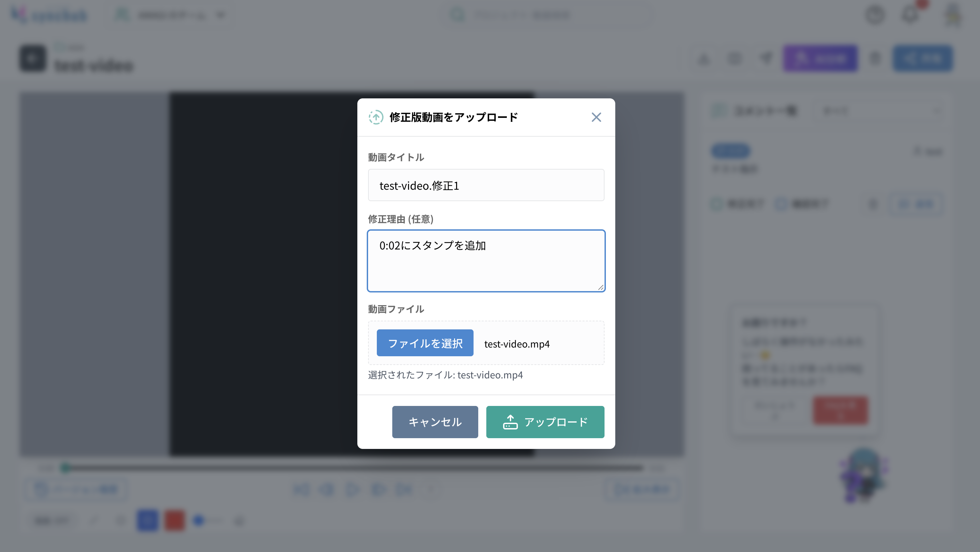Screen dimensions: 980x552
Task: Click the notification bell in blurred header
Action: 910,15
